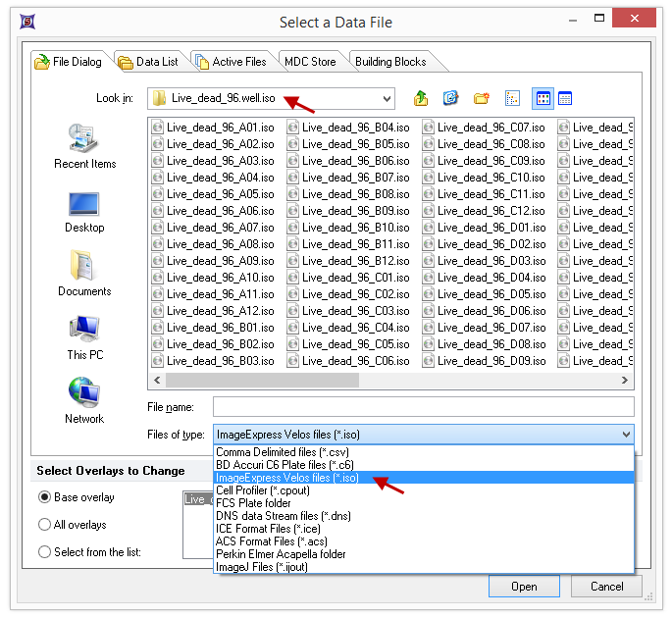Click the go to last folder icon

(x=450, y=98)
